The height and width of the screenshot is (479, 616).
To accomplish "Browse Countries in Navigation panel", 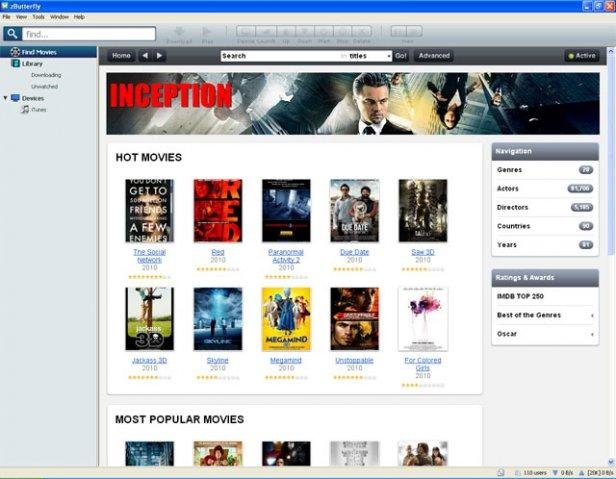I will click(x=545, y=226).
